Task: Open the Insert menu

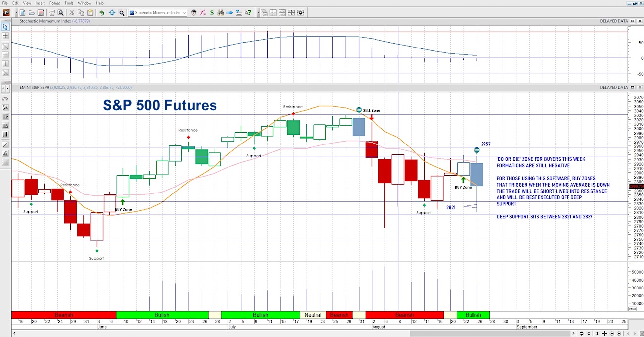Action: coord(40,3)
